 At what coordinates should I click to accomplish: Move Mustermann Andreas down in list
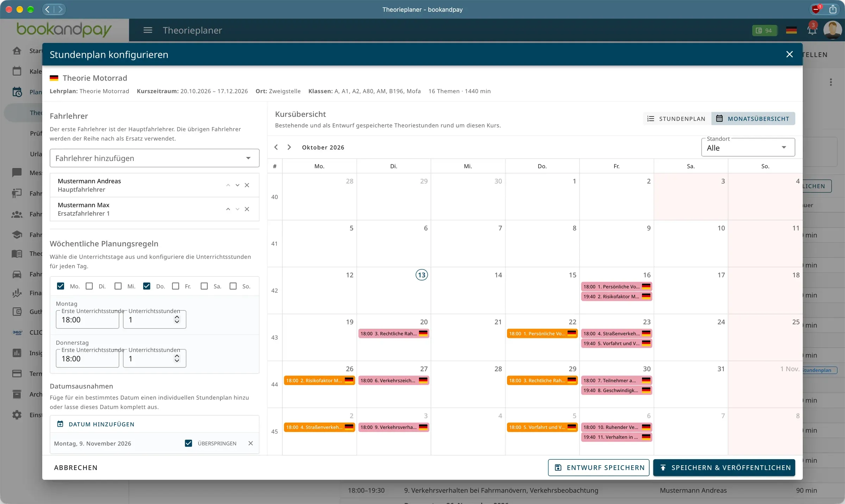pos(237,185)
